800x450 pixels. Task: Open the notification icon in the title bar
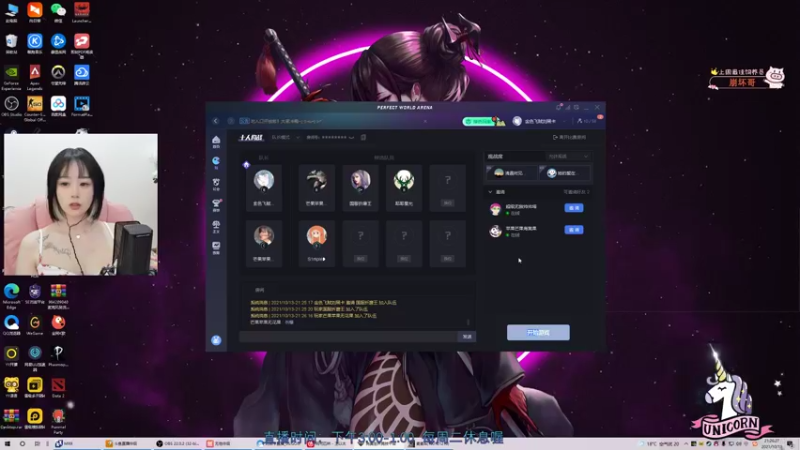pyautogui.click(x=558, y=108)
